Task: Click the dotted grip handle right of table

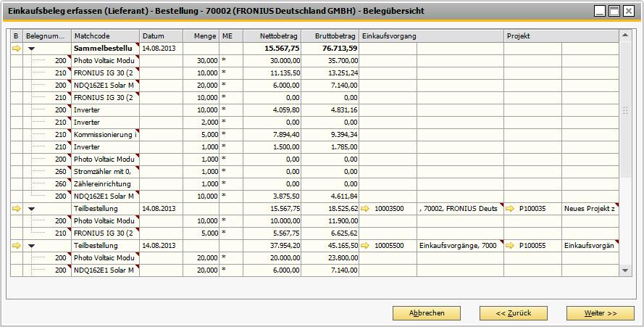Action: (x=625, y=110)
